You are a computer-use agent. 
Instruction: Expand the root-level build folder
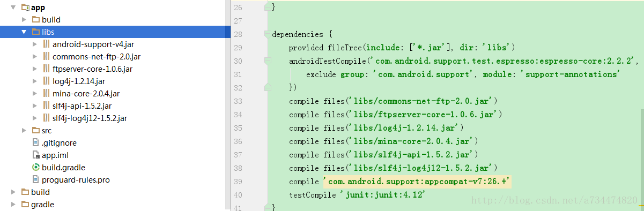point(13,192)
